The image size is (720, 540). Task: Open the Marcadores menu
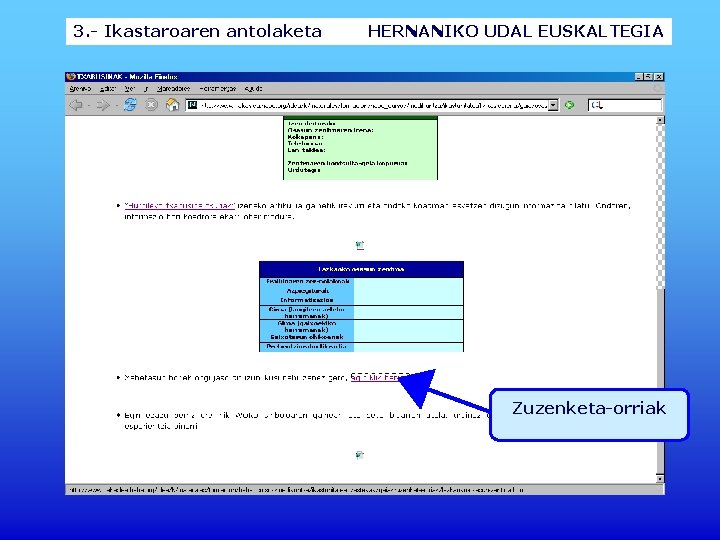(x=174, y=89)
